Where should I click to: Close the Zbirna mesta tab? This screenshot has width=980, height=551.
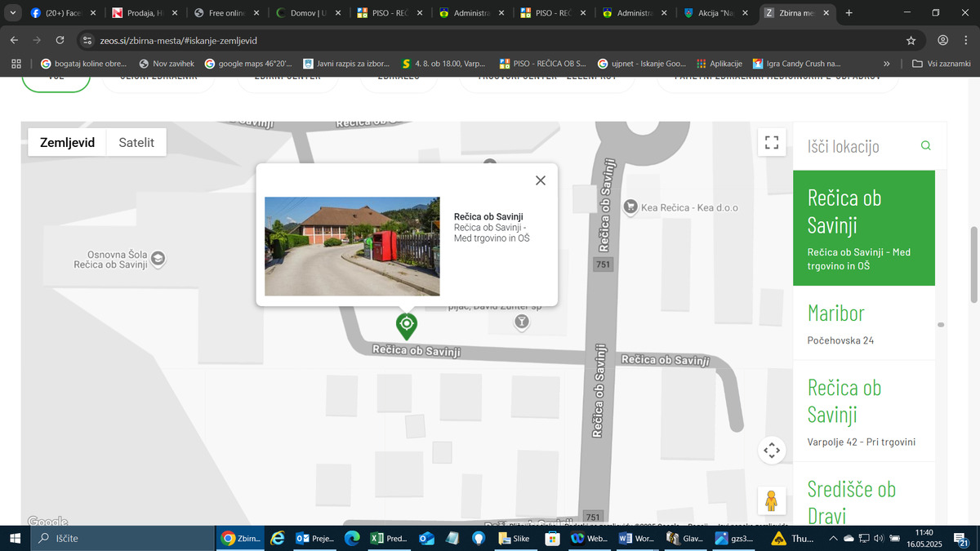pos(826,13)
